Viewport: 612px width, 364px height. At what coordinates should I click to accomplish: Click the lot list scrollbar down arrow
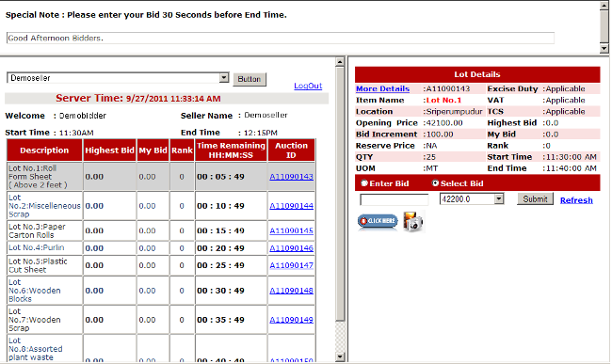[x=340, y=356]
